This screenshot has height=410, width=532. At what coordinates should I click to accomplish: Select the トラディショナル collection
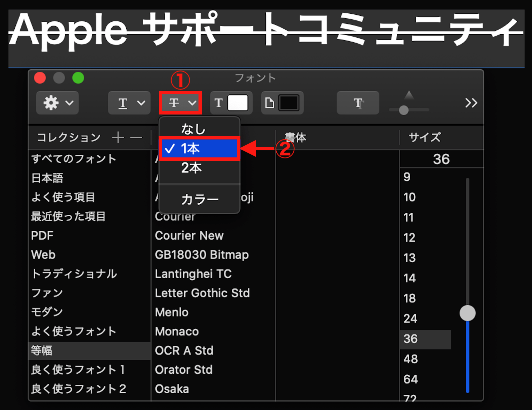[x=90, y=274]
